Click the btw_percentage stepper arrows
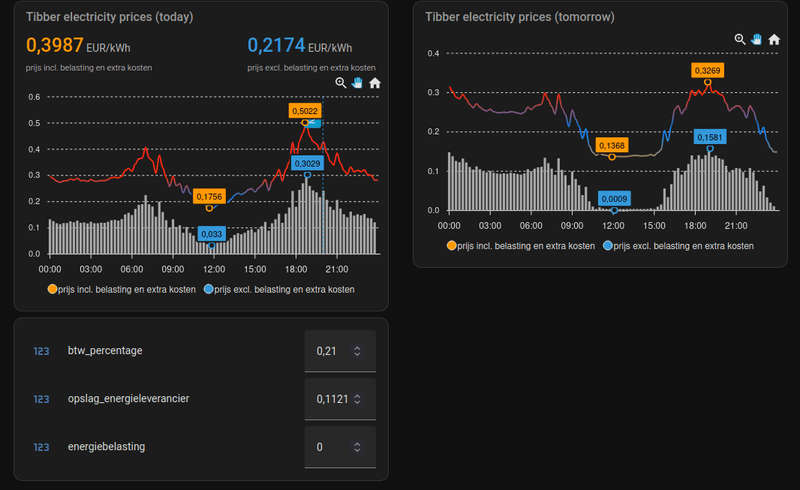800x490 pixels. (357, 351)
